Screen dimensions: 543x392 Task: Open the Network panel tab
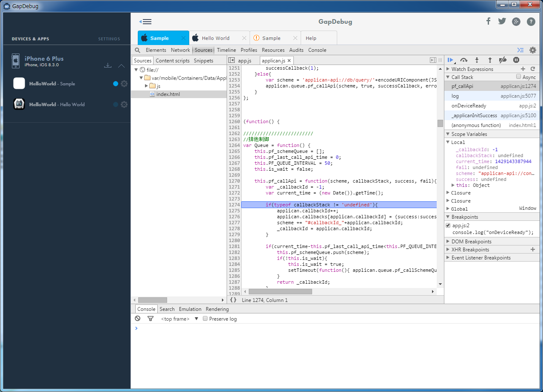pos(180,50)
